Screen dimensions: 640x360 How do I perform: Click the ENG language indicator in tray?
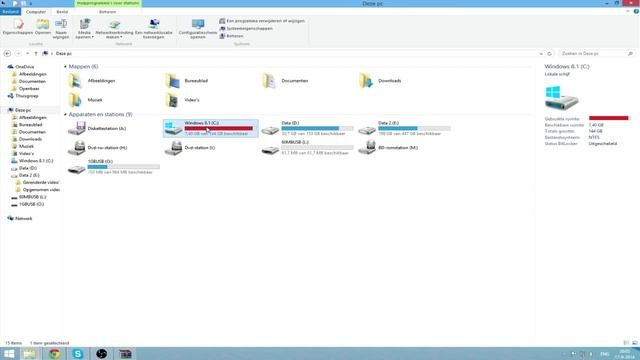coord(605,354)
